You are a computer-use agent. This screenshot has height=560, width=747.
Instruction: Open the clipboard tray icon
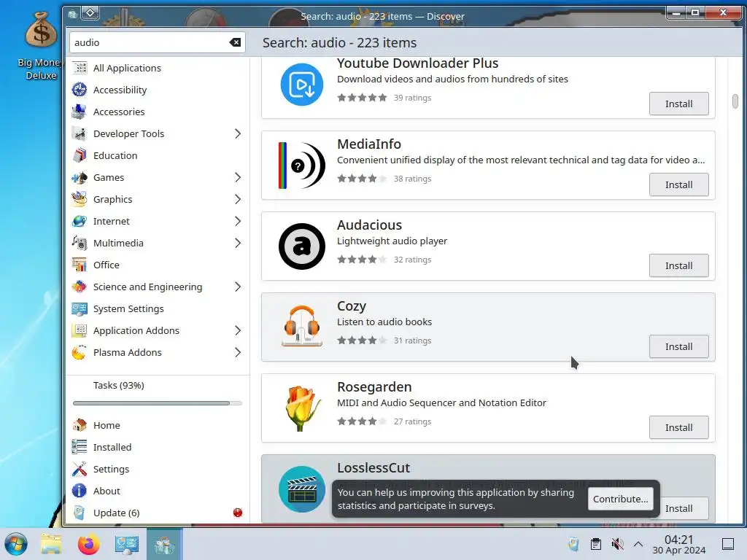click(595, 544)
